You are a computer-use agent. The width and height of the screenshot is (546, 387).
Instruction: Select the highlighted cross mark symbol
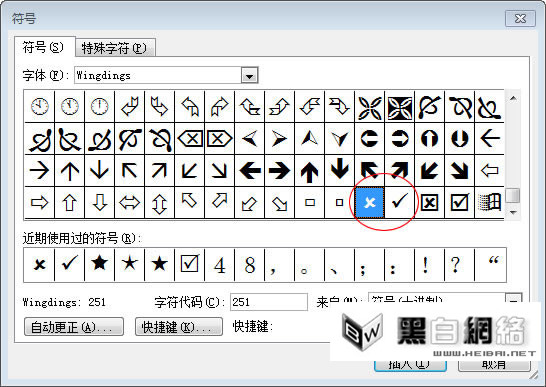[370, 202]
